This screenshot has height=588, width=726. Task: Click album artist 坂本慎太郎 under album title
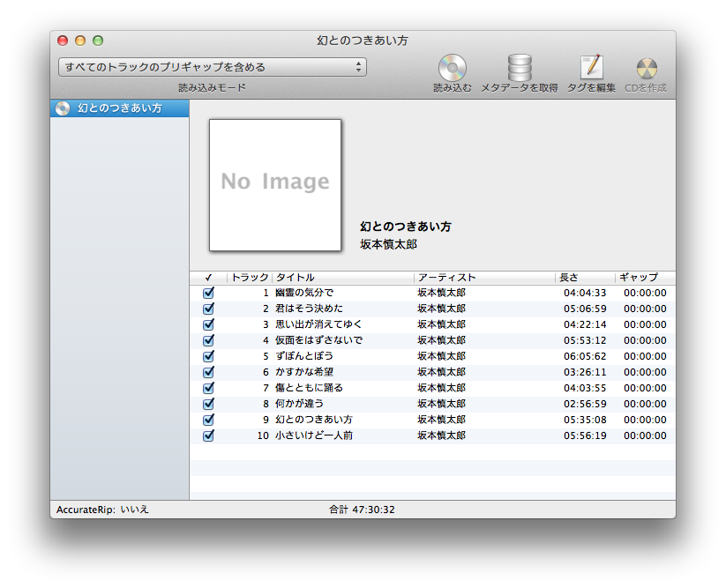[x=388, y=244]
